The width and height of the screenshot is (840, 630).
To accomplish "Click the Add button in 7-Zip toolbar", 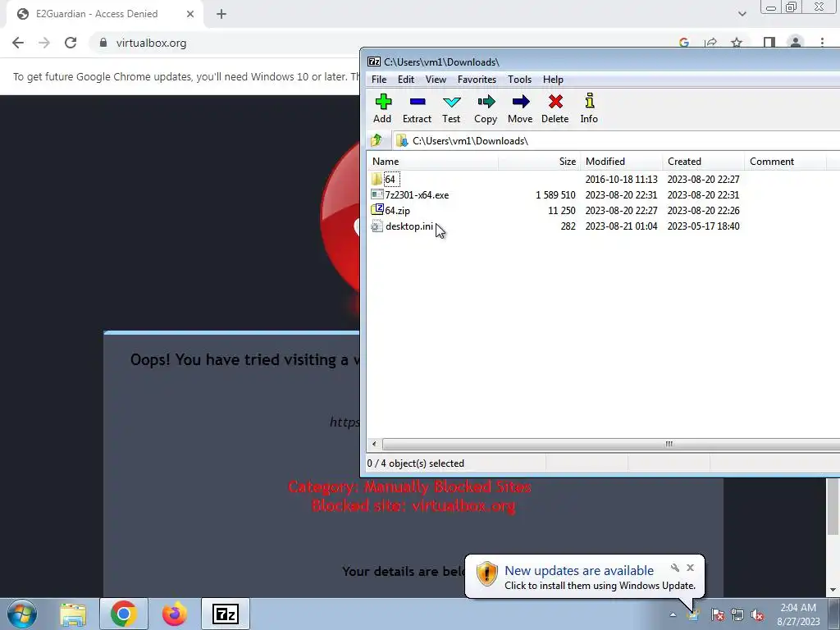I will click(382, 109).
